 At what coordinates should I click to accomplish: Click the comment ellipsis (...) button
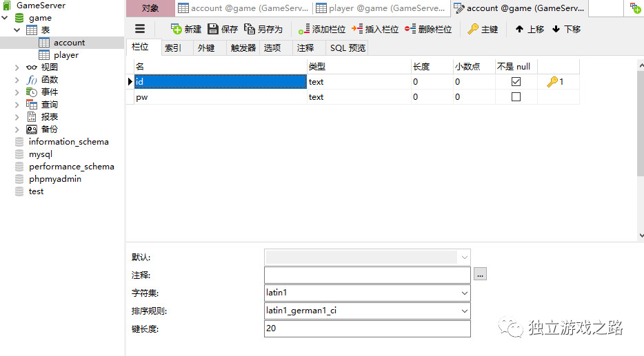(481, 275)
